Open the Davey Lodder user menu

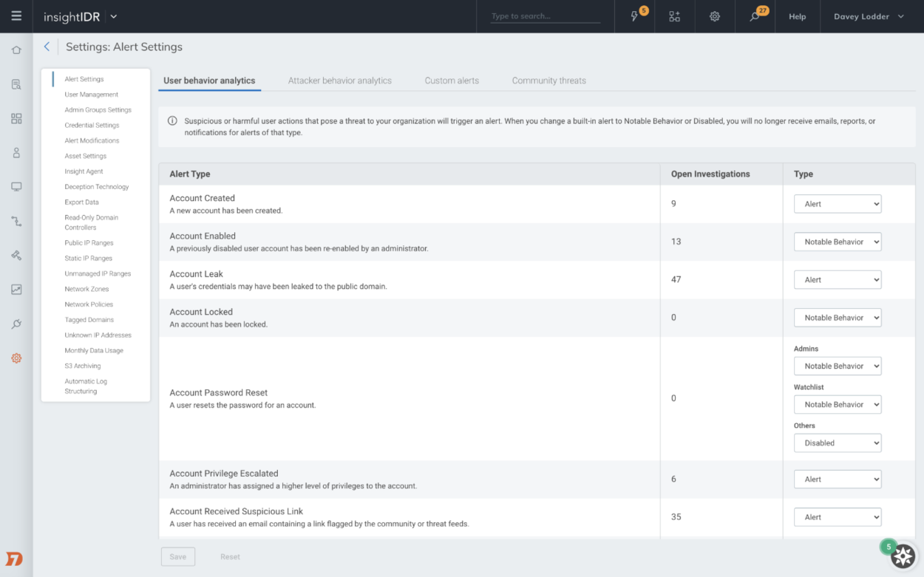click(869, 16)
